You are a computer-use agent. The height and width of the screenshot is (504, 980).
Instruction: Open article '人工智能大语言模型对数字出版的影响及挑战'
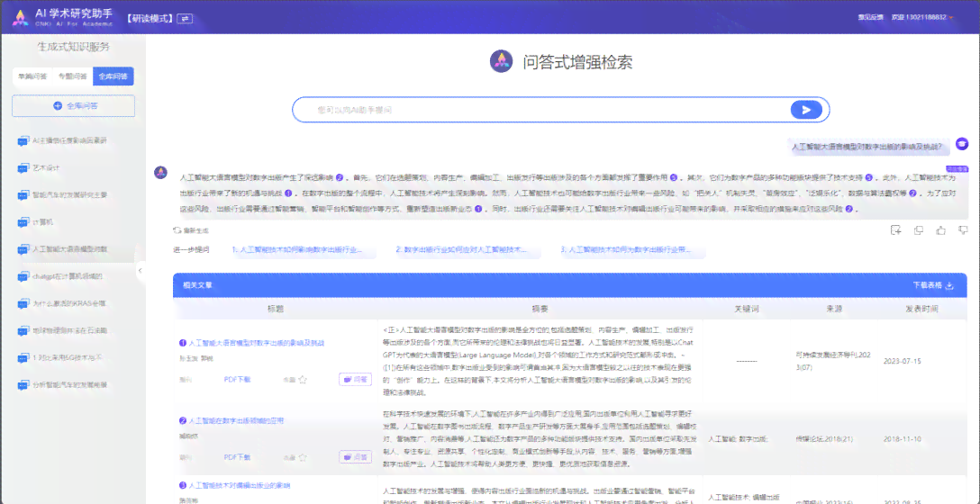[256, 343]
